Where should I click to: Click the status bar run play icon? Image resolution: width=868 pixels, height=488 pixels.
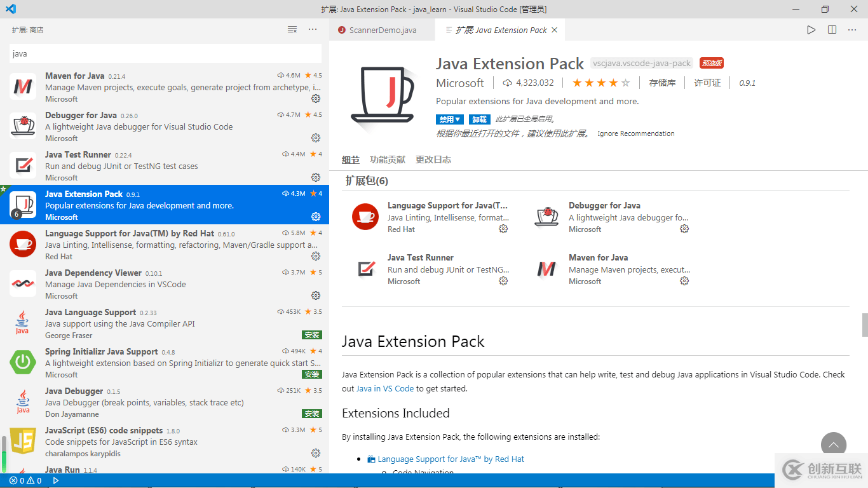[x=56, y=481]
